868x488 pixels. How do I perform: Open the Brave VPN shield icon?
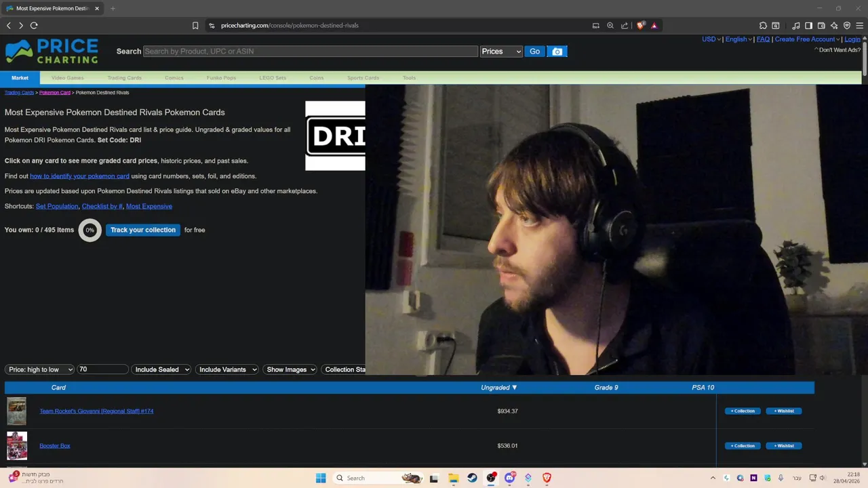pos(847,26)
